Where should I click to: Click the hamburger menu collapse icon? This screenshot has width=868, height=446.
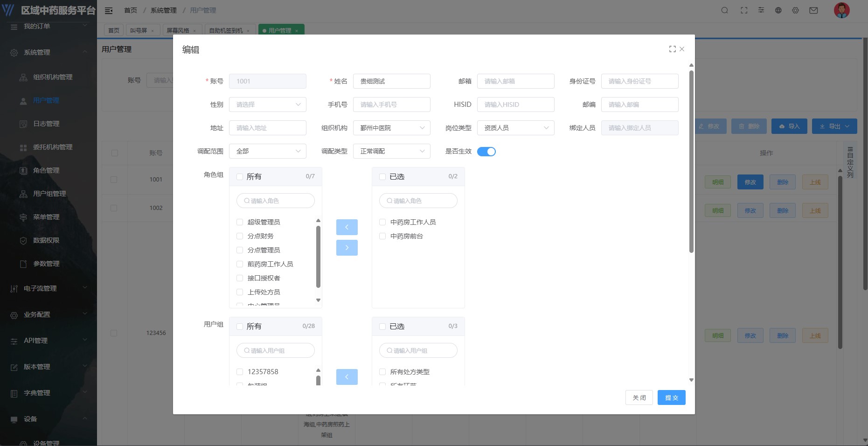pos(108,10)
